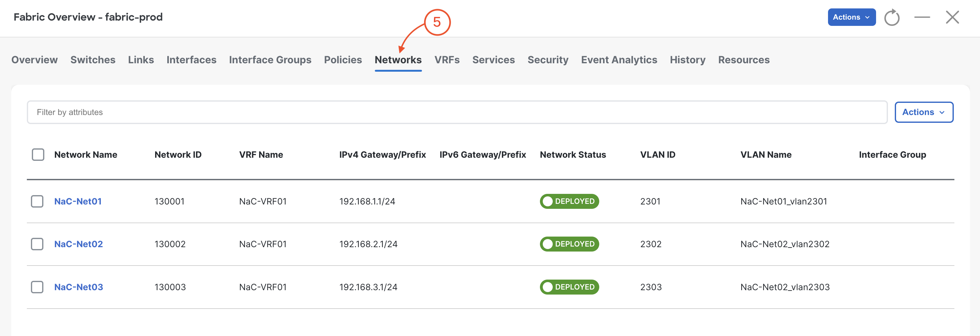Check the NaC-Net03 row checkbox

coord(37,287)
